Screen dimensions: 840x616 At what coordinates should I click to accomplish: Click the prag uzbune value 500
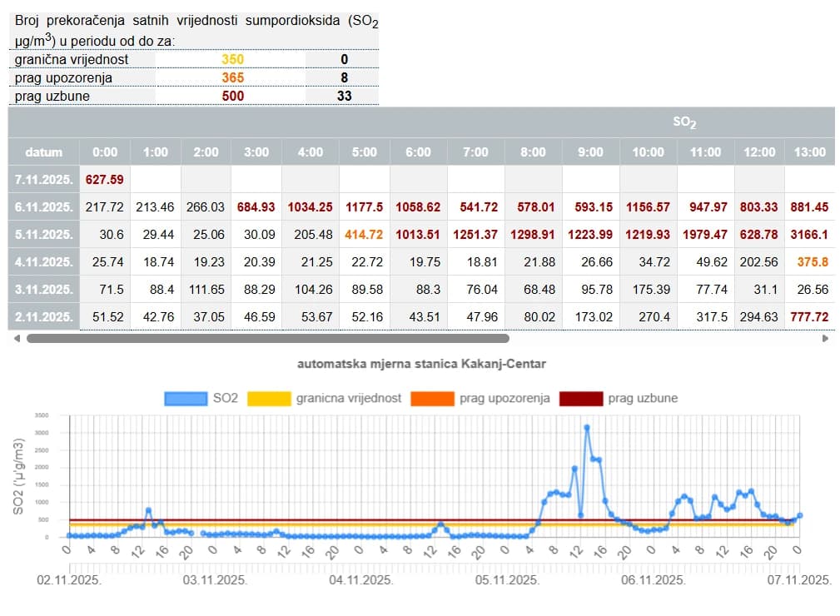click(x=233, y=96)
